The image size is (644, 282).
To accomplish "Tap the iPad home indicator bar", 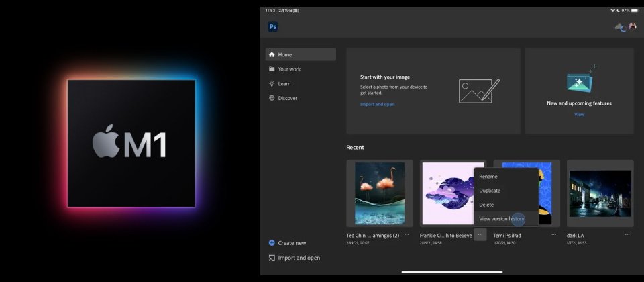I will (451, 272).
